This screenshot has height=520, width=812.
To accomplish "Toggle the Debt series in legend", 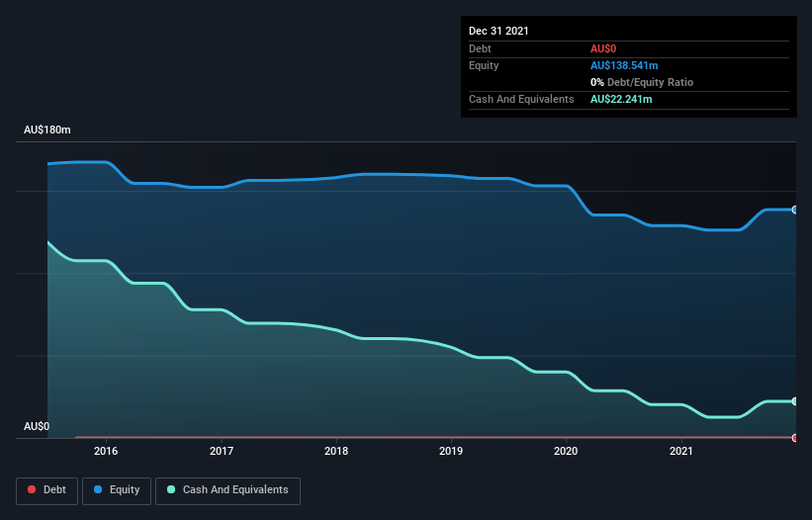I will [46, 490].
